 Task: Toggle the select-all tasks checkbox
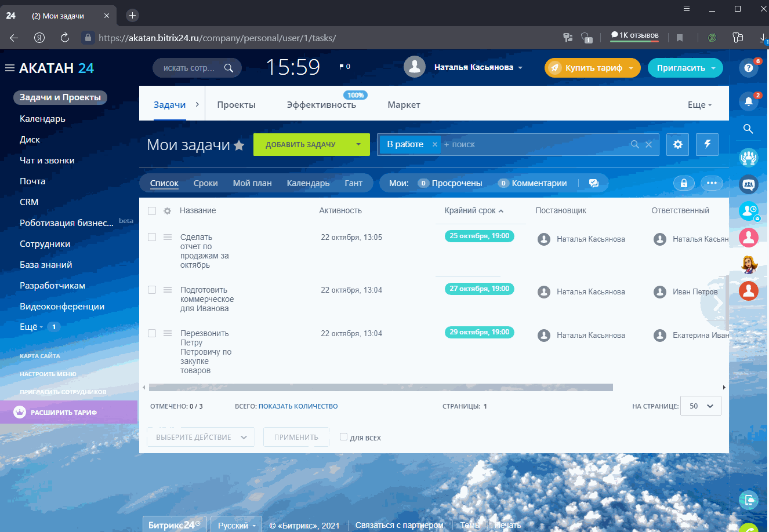click(152, 211)
